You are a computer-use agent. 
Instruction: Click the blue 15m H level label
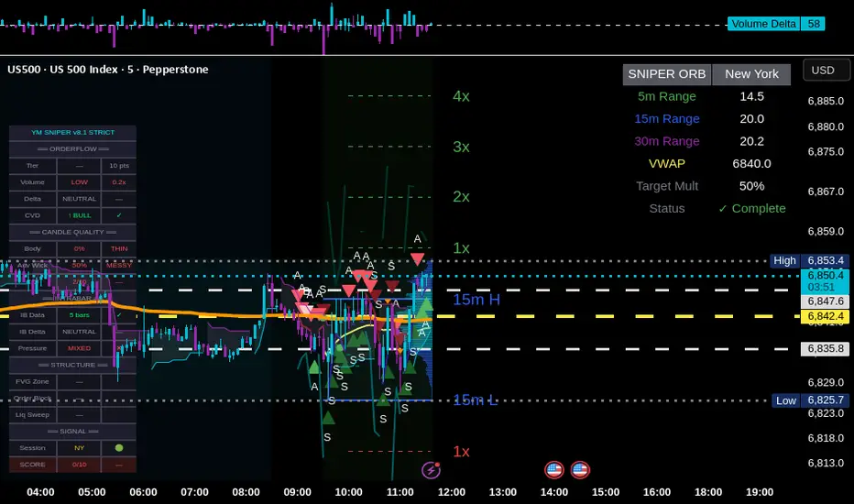pyautogui.click(x=476, y=300)
